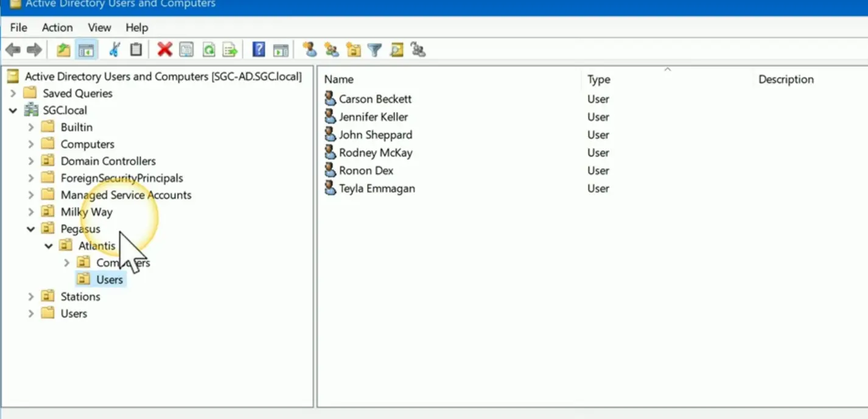The width and height of the screenshot is (868, 419).
Task: Click the Create new user icon
Action: click(310, 50)
